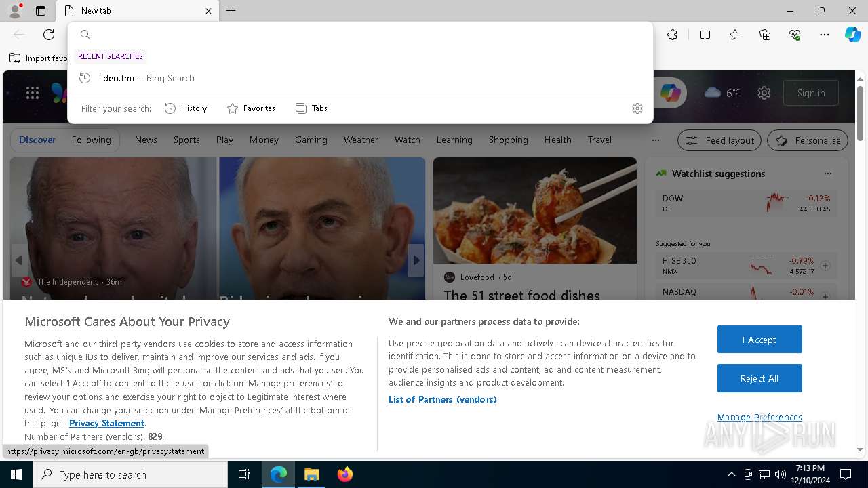The image size is (868, 488).
Task: Click Reject All cookies button
Action: pos(759,378)
